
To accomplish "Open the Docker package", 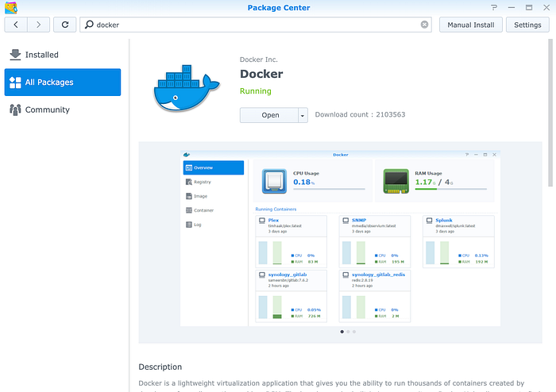I will [x=269, y=115].
